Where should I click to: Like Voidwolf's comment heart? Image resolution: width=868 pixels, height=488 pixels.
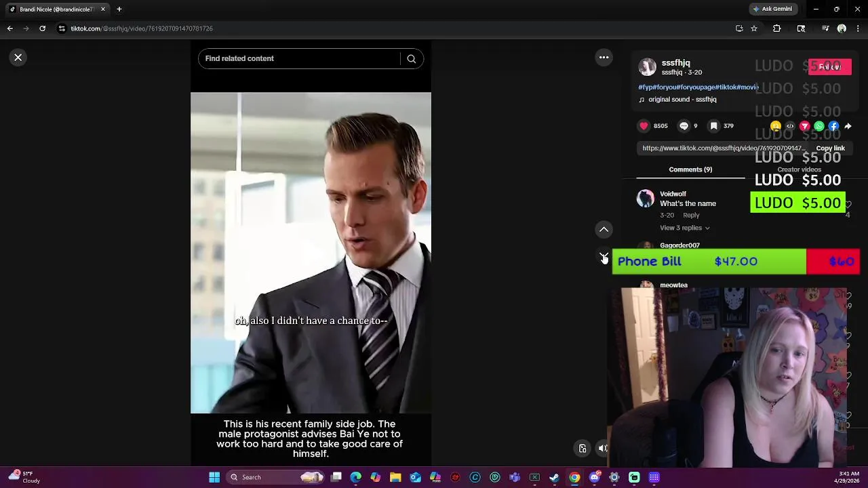[x=848, y=205]
